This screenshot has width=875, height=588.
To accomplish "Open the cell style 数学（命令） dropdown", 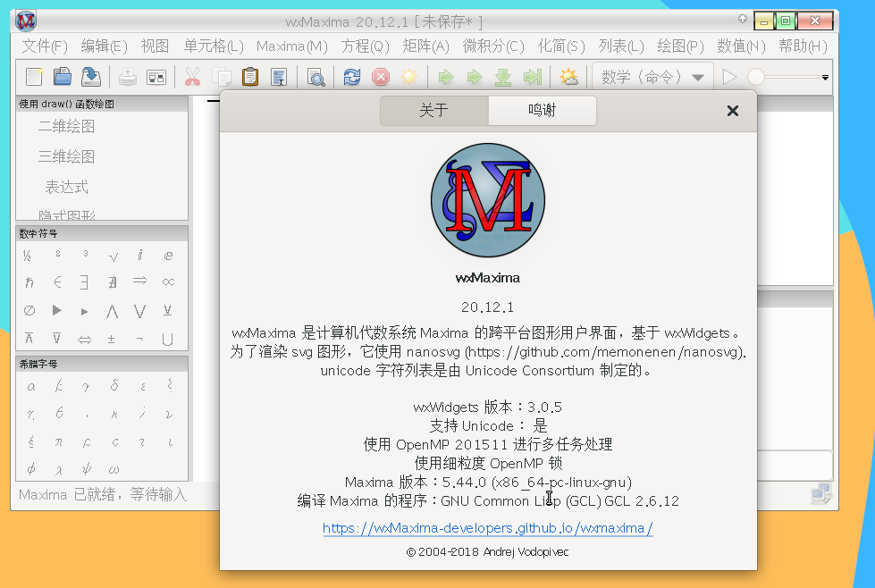I will 652,77.
